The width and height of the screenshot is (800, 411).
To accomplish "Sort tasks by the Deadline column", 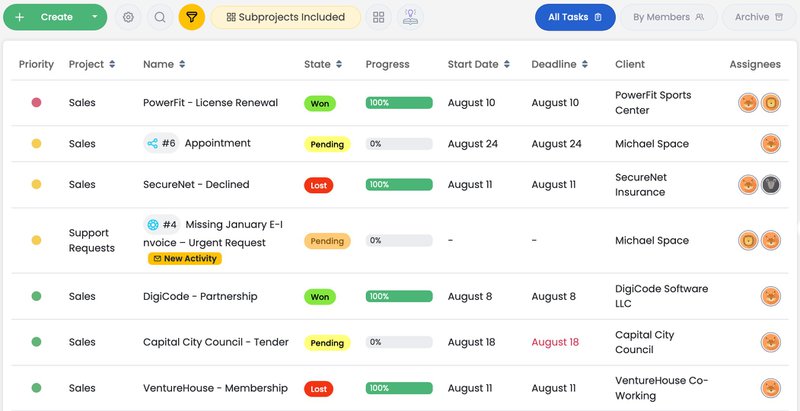I will [x=585, y=64].
